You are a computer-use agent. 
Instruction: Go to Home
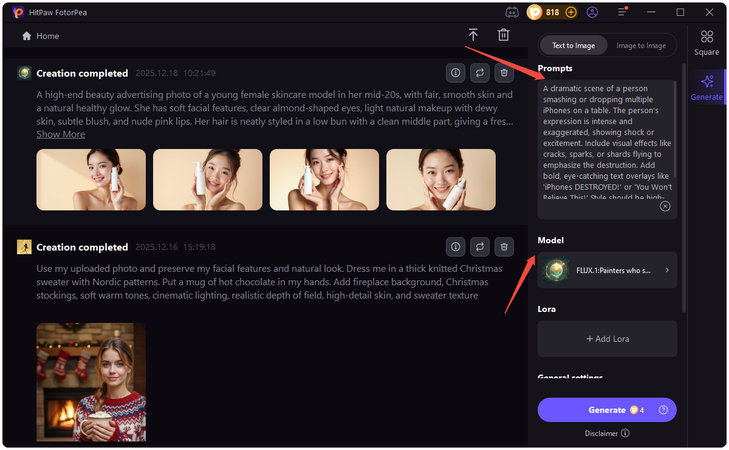click(41, 36)
